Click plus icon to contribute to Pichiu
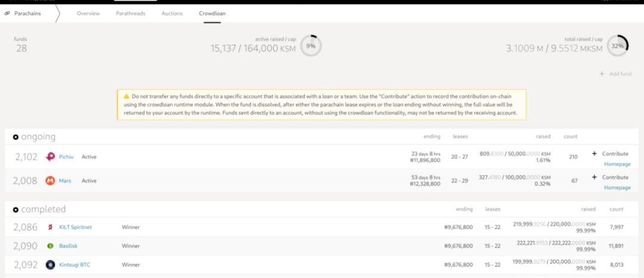Screen dimensions: 644x278 click(x=594, y=154)
